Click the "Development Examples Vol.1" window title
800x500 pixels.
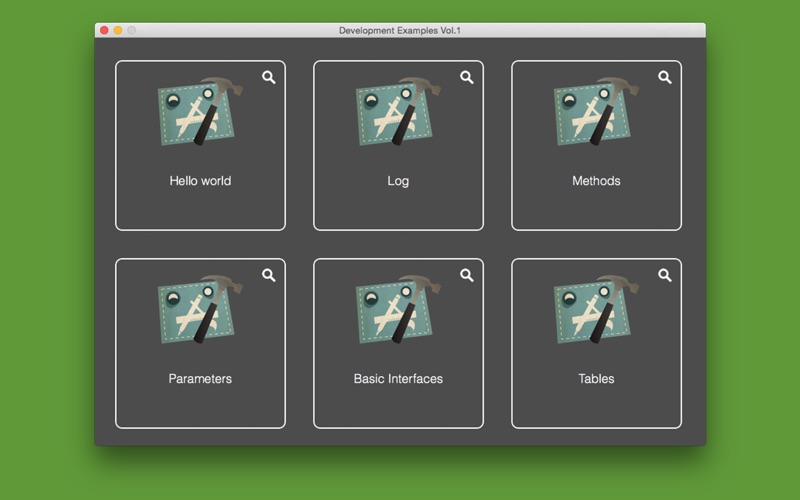click(x=400, y=30)
